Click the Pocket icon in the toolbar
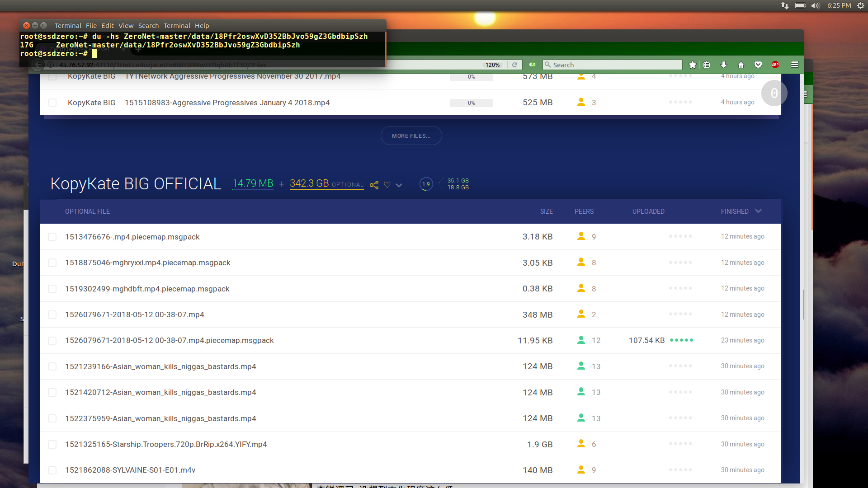 pyautogui.click(x=758, y=65)
